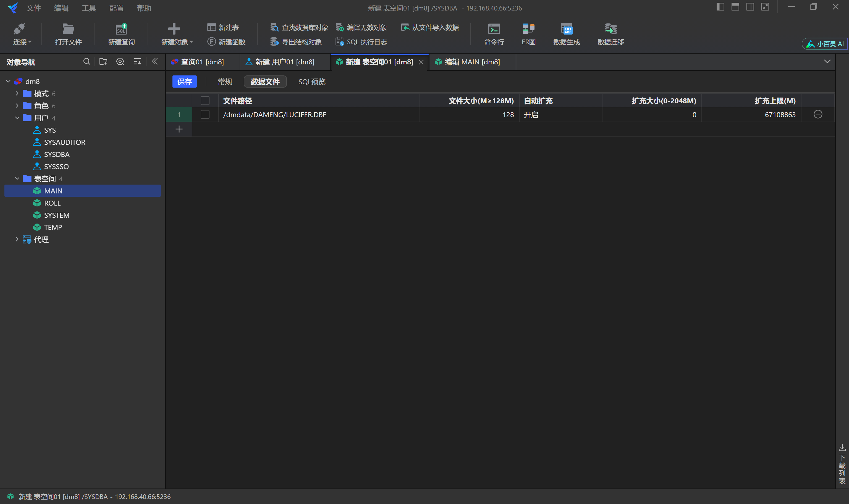The width and height of the screenshot is (849, 504).
Task: Select all data files via header checkbox
Action: tap(205, 101)
